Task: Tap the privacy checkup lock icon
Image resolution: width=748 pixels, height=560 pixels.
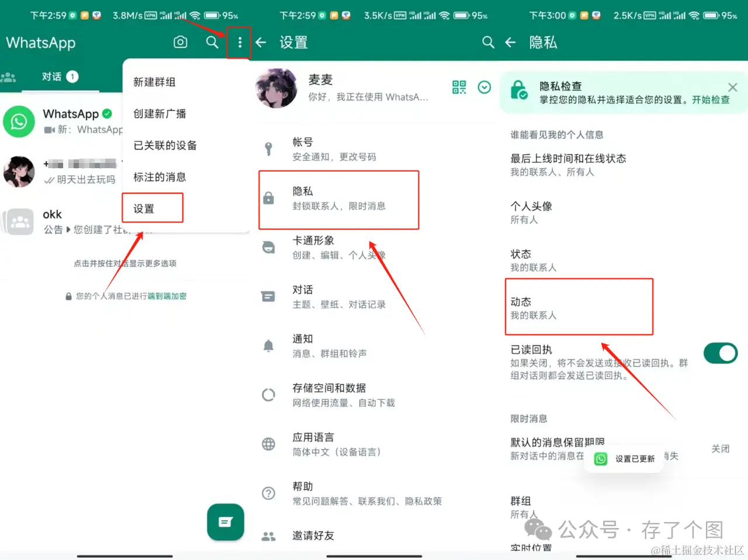Action: 518,91
